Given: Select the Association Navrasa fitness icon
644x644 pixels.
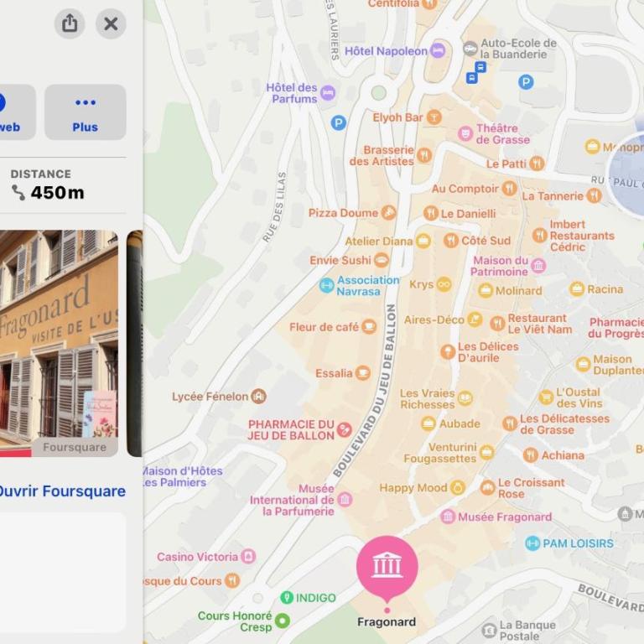Looking at the screenshot, I should pyautogui.click(x=326, y=285).
